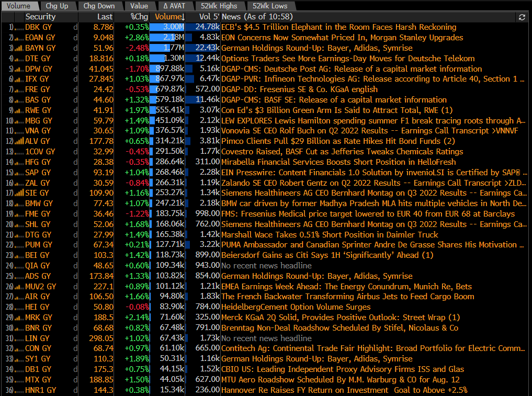Open HeidelbergCement Option Volume Surges headline
The height and width of the screenshot is (396, 532).
tap(296, 307)
